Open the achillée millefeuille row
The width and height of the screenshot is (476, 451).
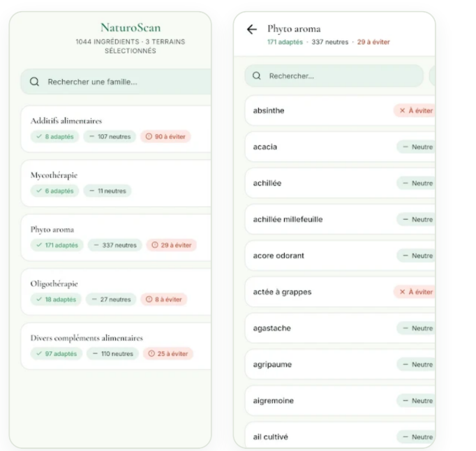pos(340,219)
